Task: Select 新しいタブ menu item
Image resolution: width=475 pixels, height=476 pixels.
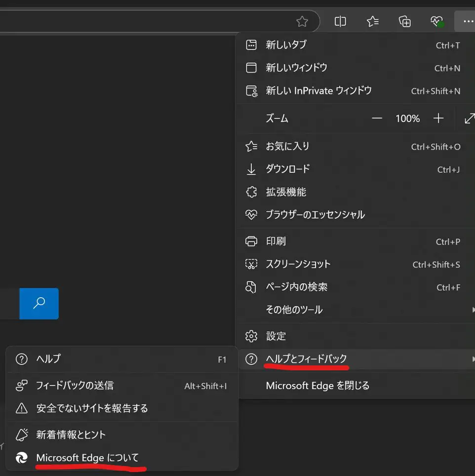Action: click(x=355, y=45)
